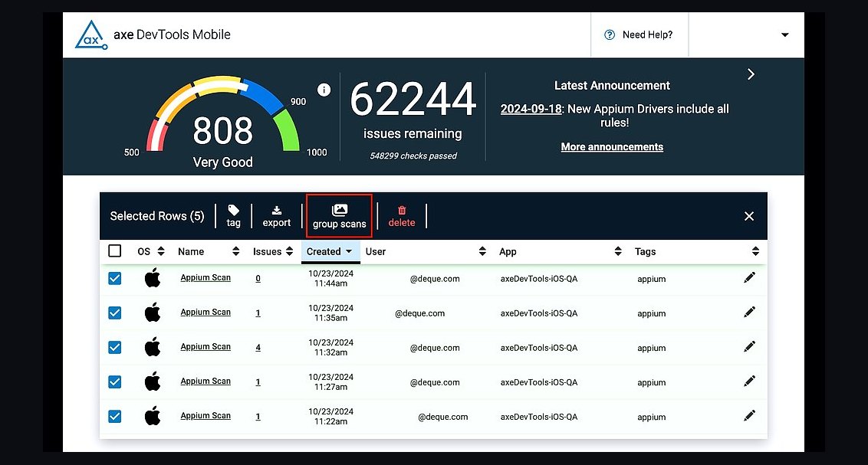Uncheck the 11:35am scan row
This screenshot has width=868, height=465.
click(114, 313)
